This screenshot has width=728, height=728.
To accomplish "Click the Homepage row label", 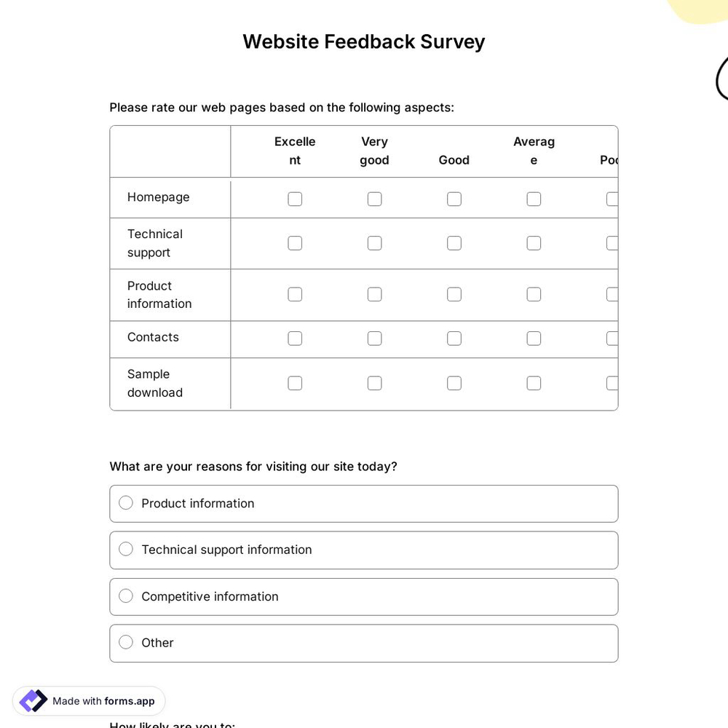I will (158, 197).
